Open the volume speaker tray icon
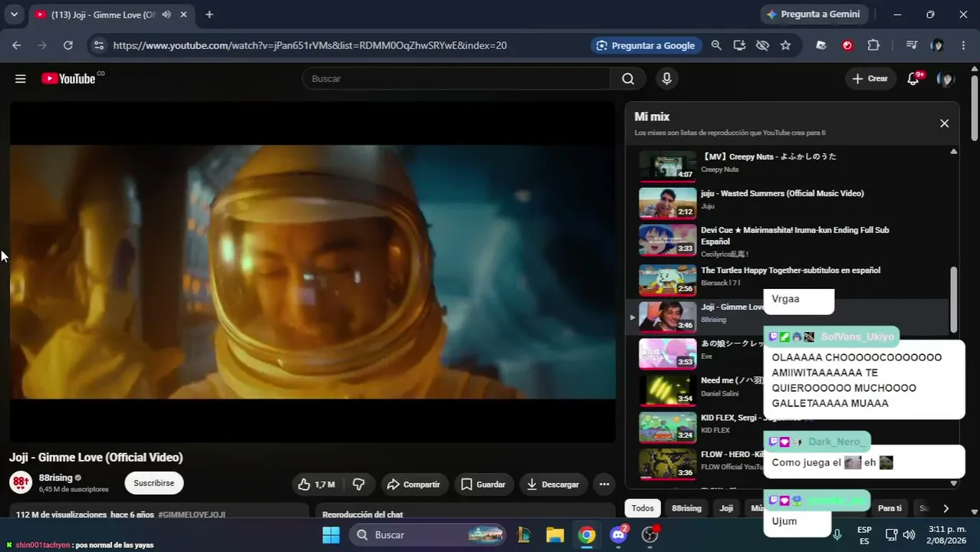980x552 pixels. 909,534
